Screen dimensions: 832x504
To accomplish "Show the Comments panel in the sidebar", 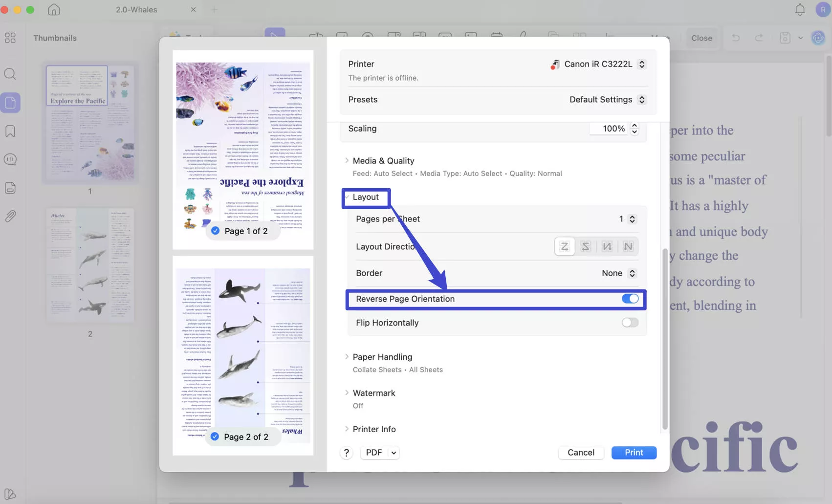I will coord(10,159).
